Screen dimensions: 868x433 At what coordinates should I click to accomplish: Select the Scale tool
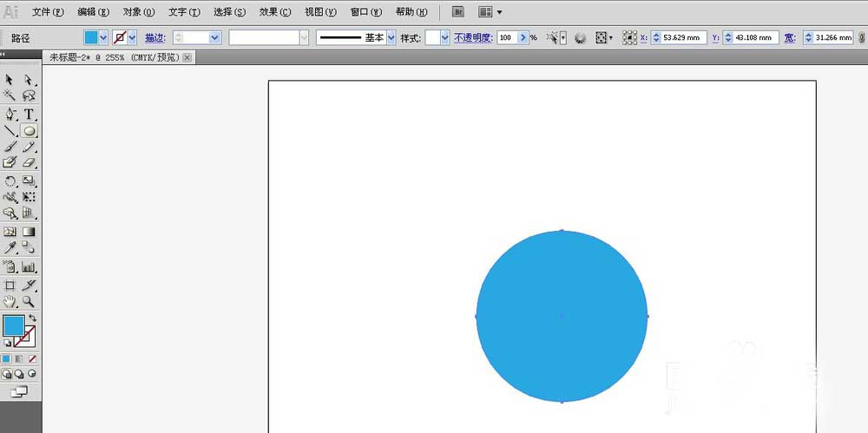(x=29, y=181)
